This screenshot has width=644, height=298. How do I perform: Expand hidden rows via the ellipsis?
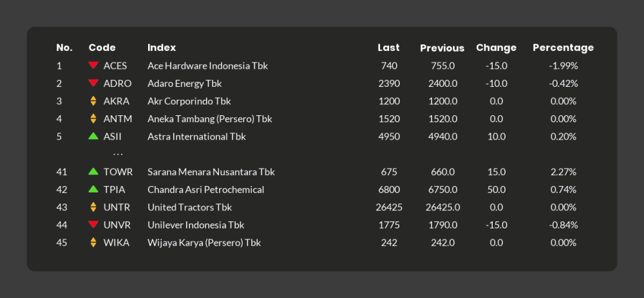pos(118,154)
